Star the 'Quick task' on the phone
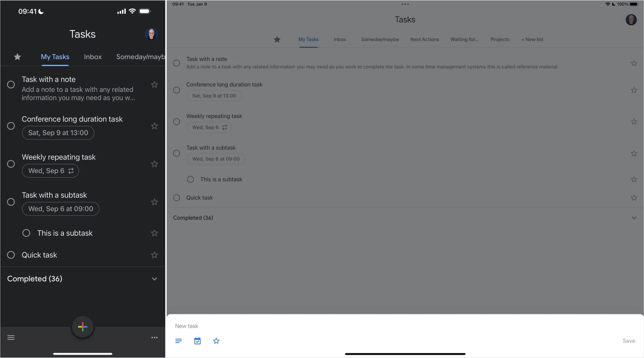Screen dimensions: 644x358 click(154, 255)
